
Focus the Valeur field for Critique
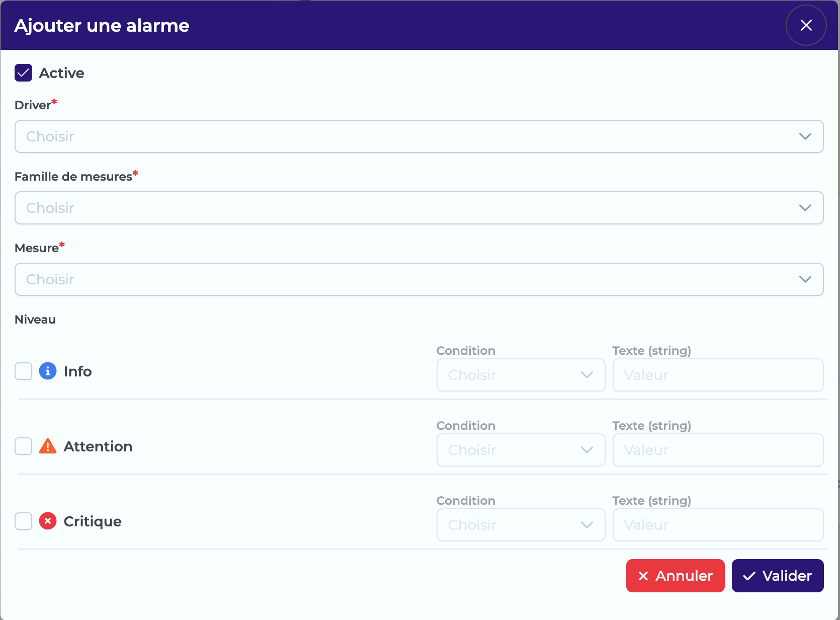718,525
